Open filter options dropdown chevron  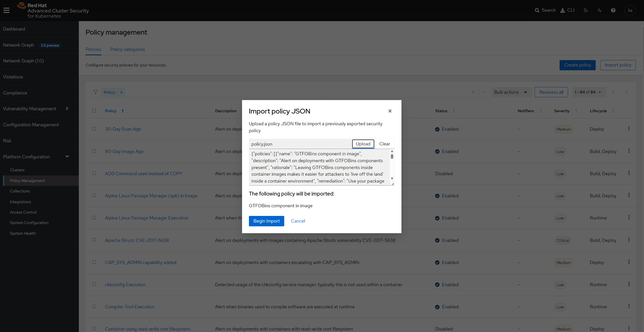(x=484, y=92)
